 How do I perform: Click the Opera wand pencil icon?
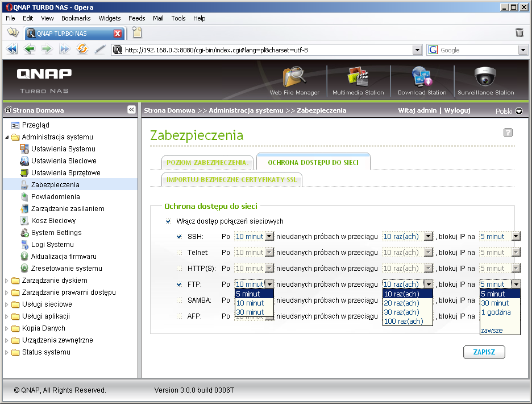pyautogui.click(x=100, y=50)
